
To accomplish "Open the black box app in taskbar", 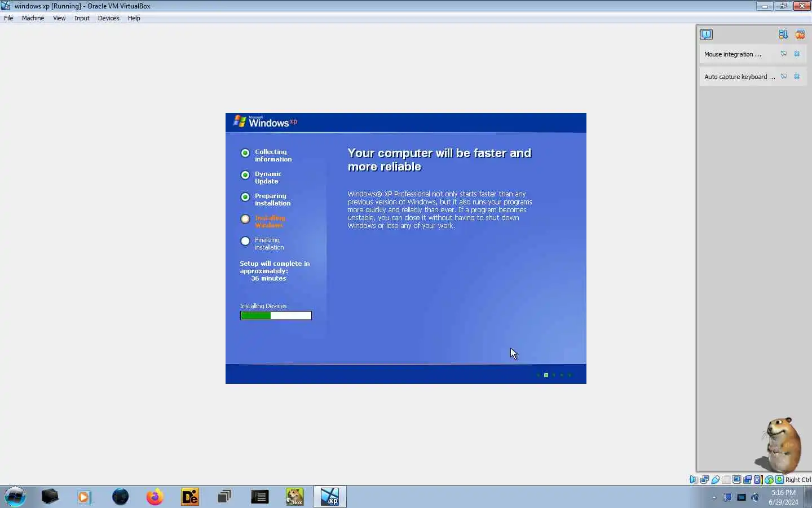I will click(x=50, y=497).
